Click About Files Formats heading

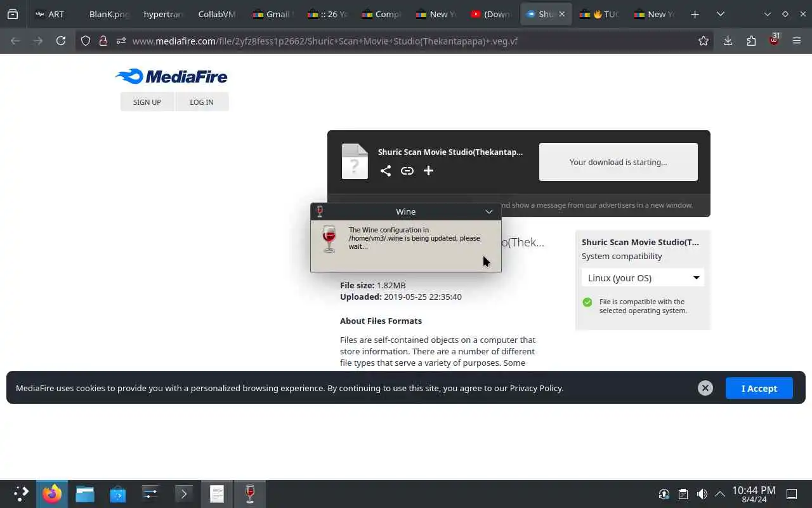pyautogui.click(x=381, y=321)
